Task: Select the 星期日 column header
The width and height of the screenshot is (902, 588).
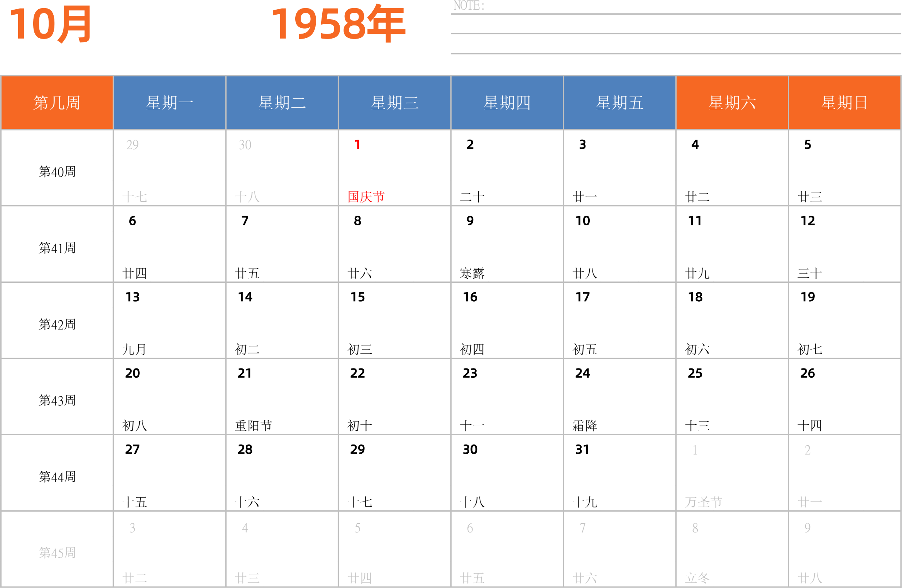Action: [x=844, y=103]
